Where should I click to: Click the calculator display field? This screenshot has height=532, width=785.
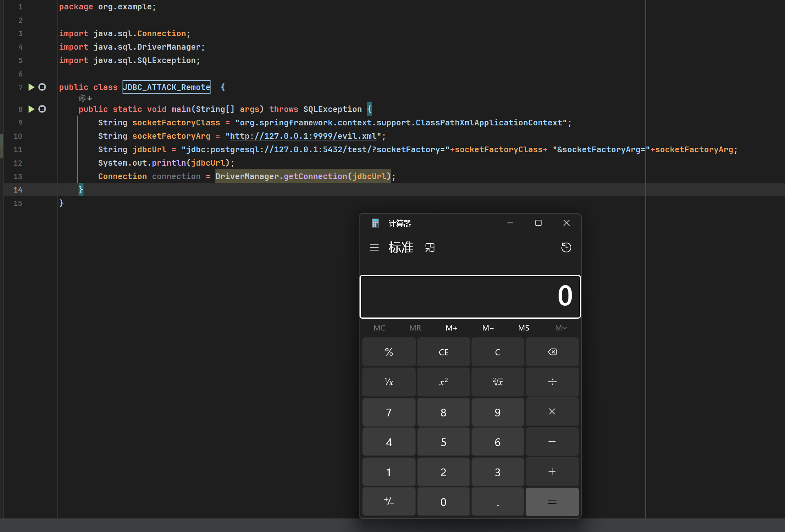(470, 296)
